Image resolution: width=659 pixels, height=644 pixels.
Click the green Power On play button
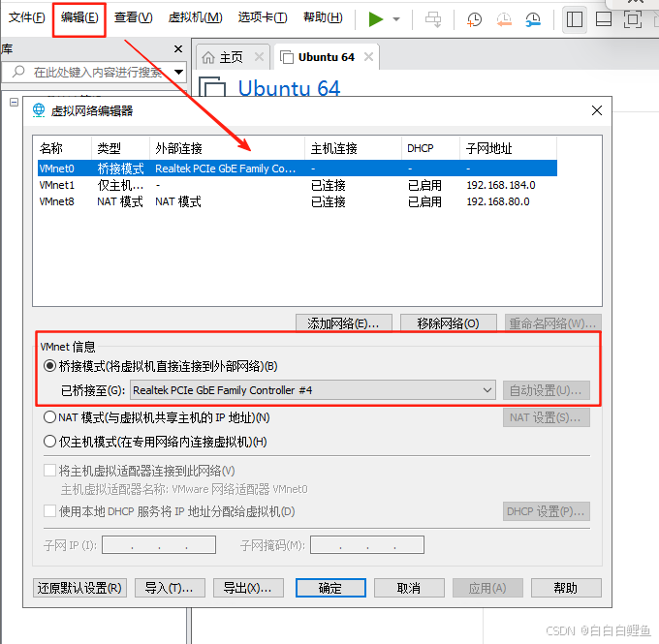click(375, 19)
